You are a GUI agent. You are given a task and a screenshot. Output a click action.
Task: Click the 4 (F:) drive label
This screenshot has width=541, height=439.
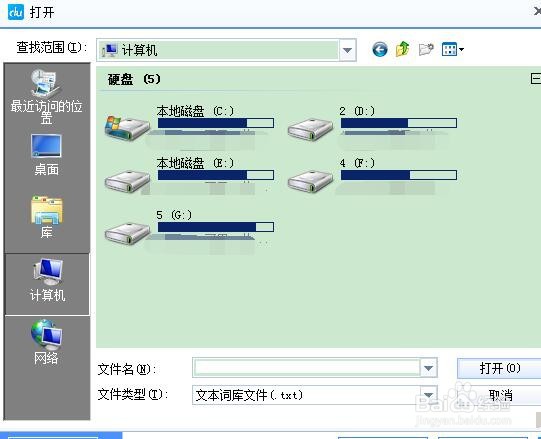coord(356,163)
